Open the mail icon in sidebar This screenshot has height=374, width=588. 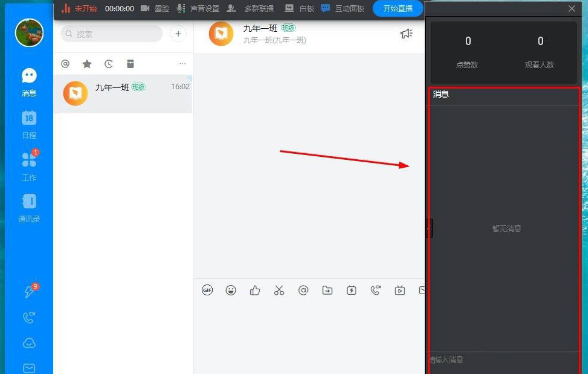point(29,368)
